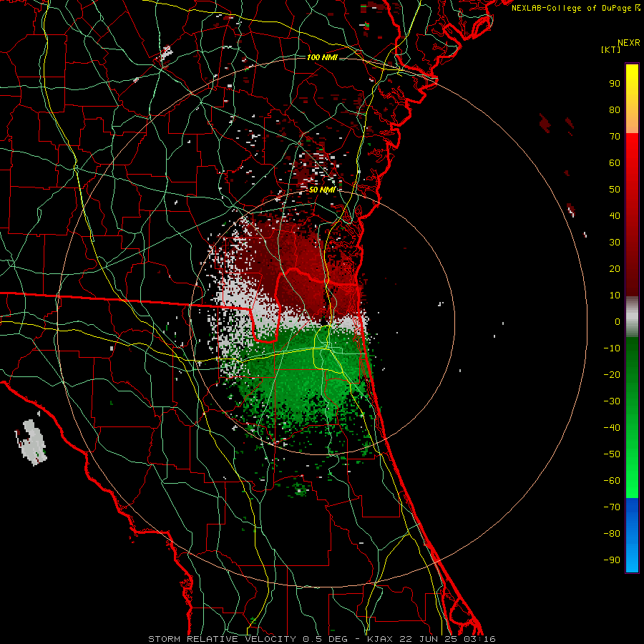Image resolution: width=644 pixels, height=644 pixels.
Task: Click the blue segment of the color bar
Action: click(632, 535)
